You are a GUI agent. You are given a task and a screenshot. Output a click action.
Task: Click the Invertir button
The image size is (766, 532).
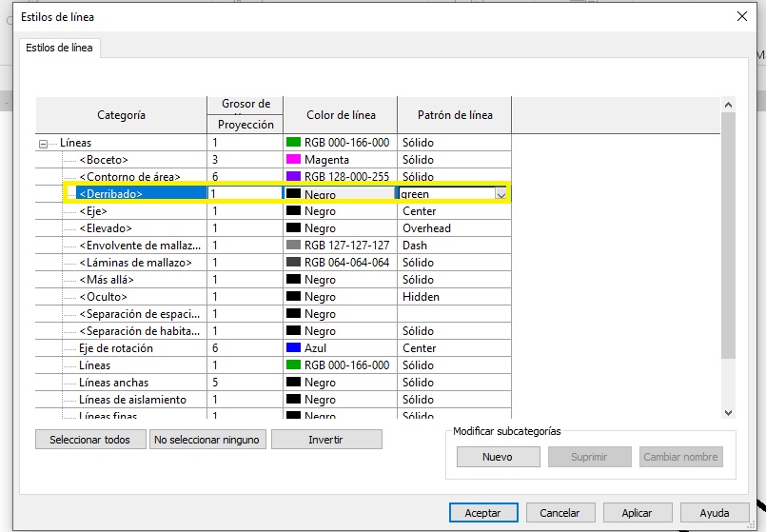point(325,440)
